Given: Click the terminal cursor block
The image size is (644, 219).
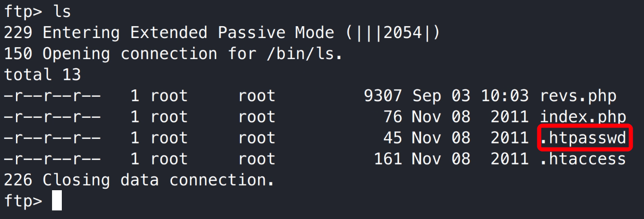Looking at the screenshot, I should [57, 200].
